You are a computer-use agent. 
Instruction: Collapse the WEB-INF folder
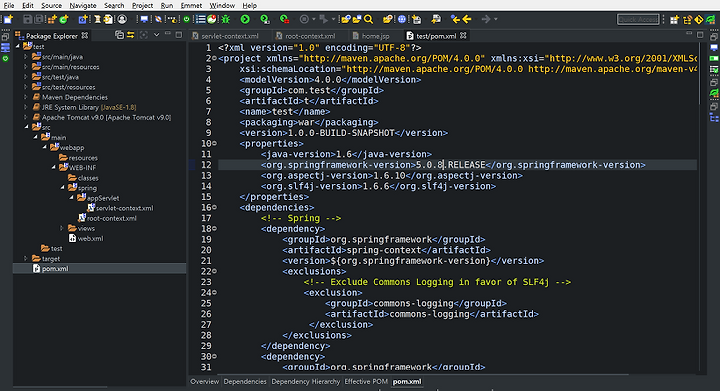click(x=53, y=167)
